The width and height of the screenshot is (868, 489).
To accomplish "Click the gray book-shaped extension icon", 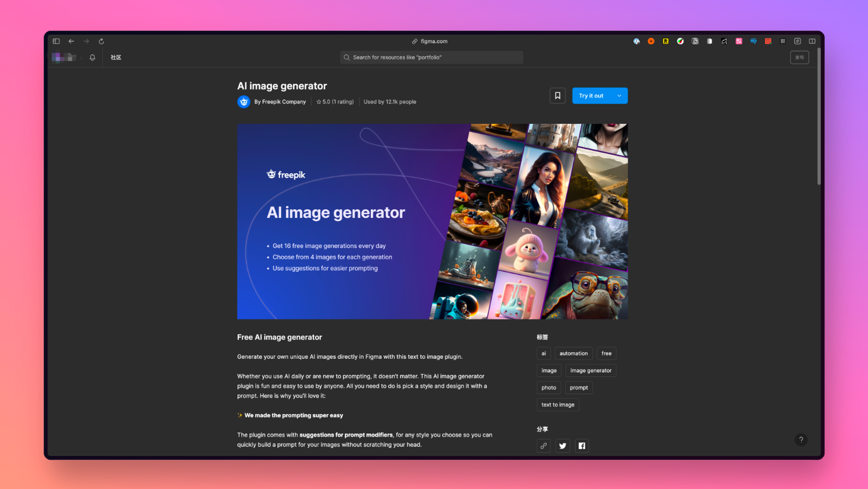I will click(710, 41).
